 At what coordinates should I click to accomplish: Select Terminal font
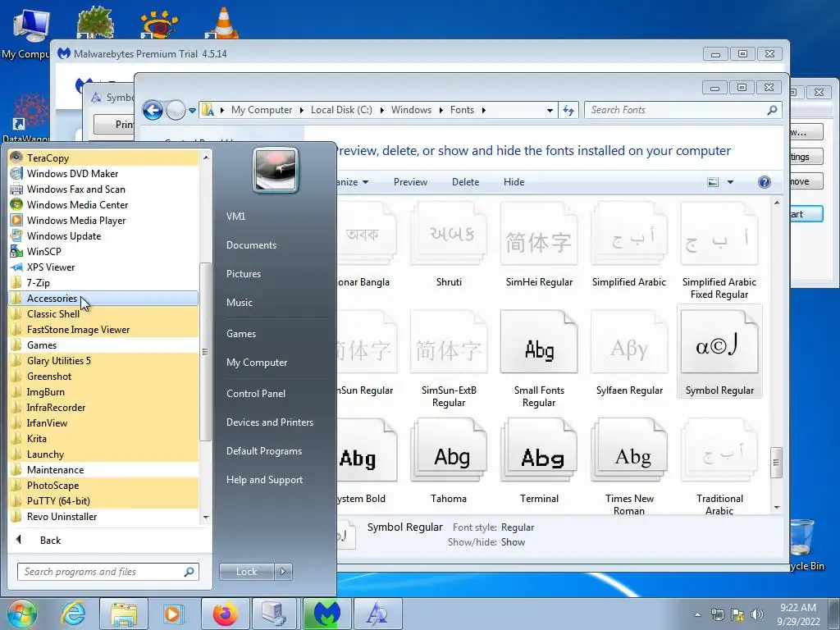pos(539,461)
